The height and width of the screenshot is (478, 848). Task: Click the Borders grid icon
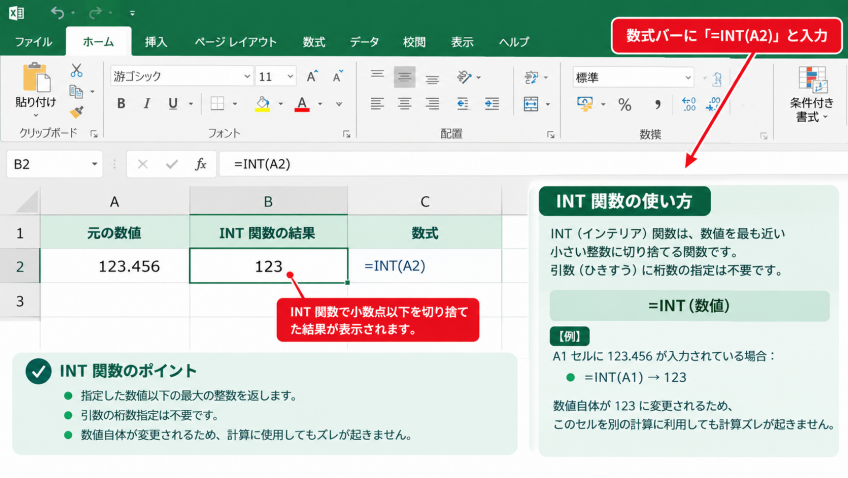217,104
